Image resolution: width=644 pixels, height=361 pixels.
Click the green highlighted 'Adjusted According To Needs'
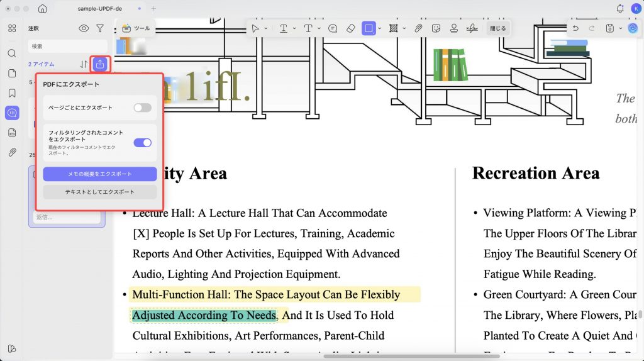point(204,315)
